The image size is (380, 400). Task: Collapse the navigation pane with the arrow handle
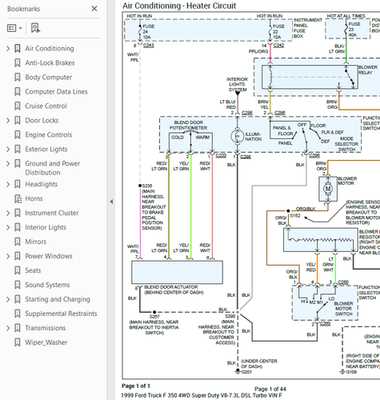pos(111,202)
